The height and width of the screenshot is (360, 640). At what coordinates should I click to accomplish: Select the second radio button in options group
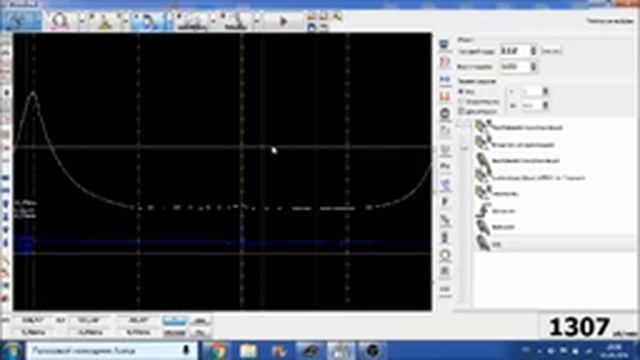pos(461,101)
